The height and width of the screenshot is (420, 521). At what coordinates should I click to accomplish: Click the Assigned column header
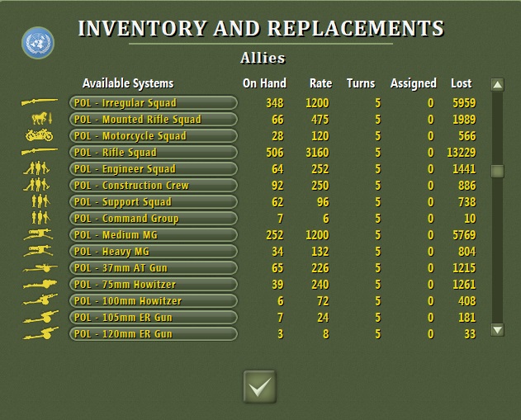point(414,83)
